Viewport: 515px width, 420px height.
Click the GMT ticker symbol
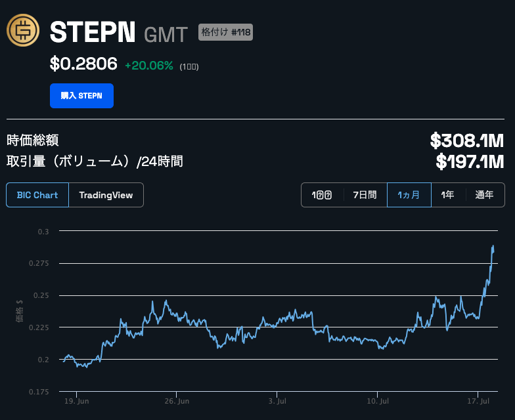[166, 34]
